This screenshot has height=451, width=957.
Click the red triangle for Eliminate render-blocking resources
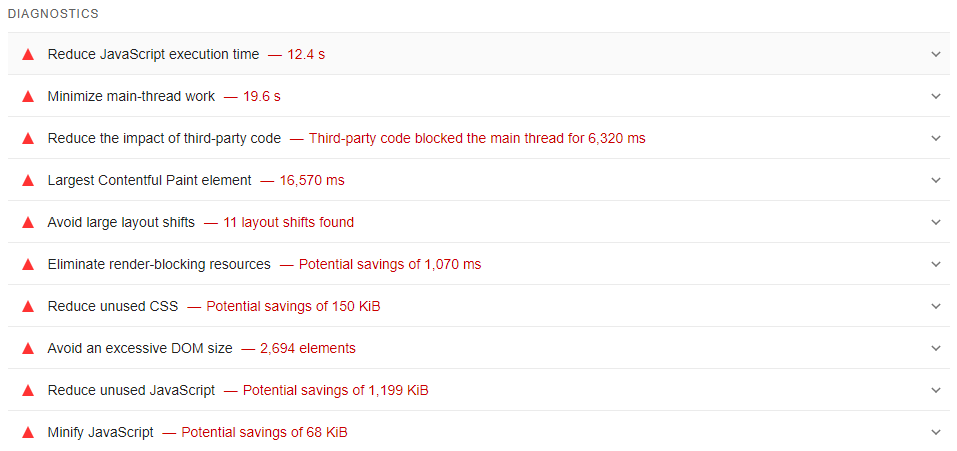28,264
